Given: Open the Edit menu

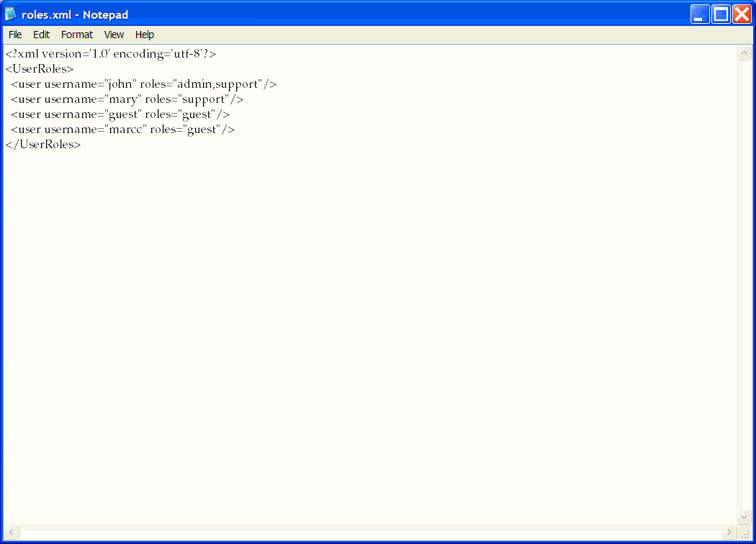Looking at the screenshot, I should pyautogui.click(x=41, y=35).
